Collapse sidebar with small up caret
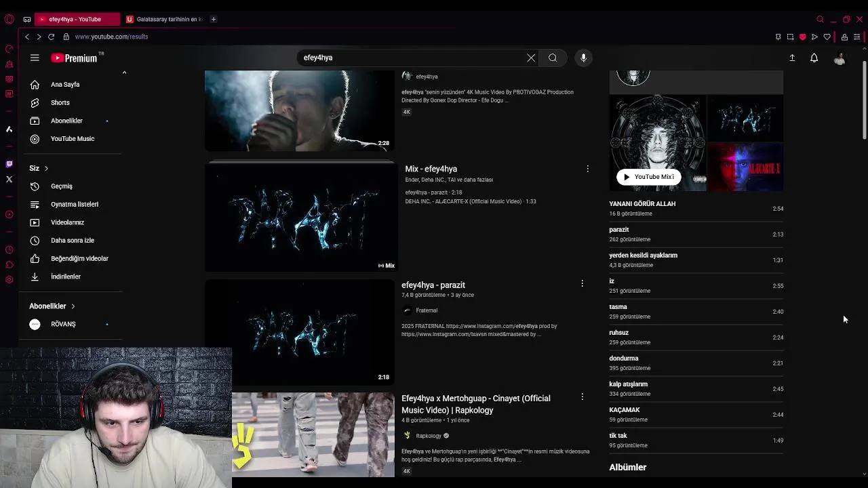 click(x=124, y=73)
